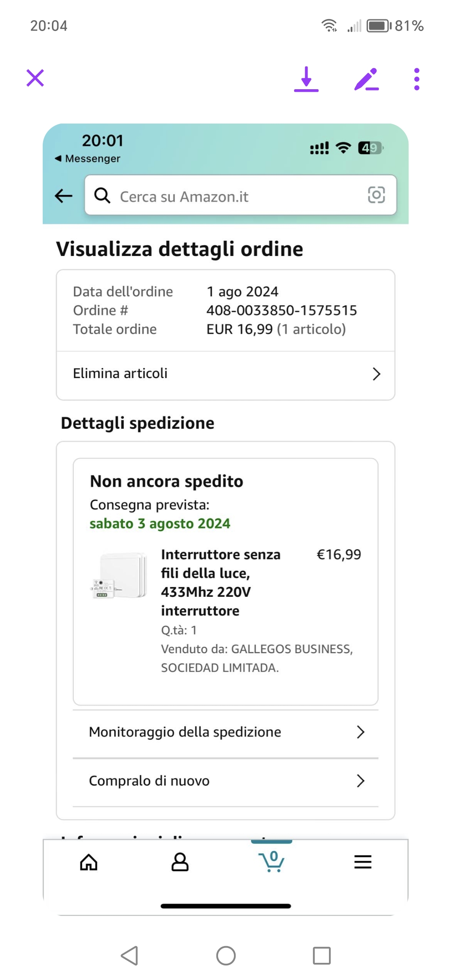Return to Messenger via the back link
452x980 pixels.
click(88, 159)
